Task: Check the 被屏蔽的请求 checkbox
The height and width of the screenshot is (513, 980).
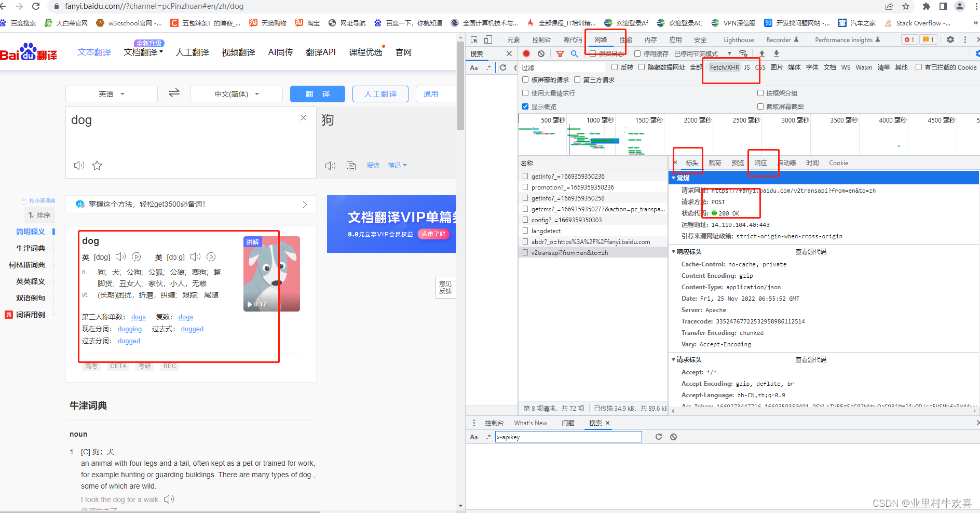Action: [x=525, y=79]
